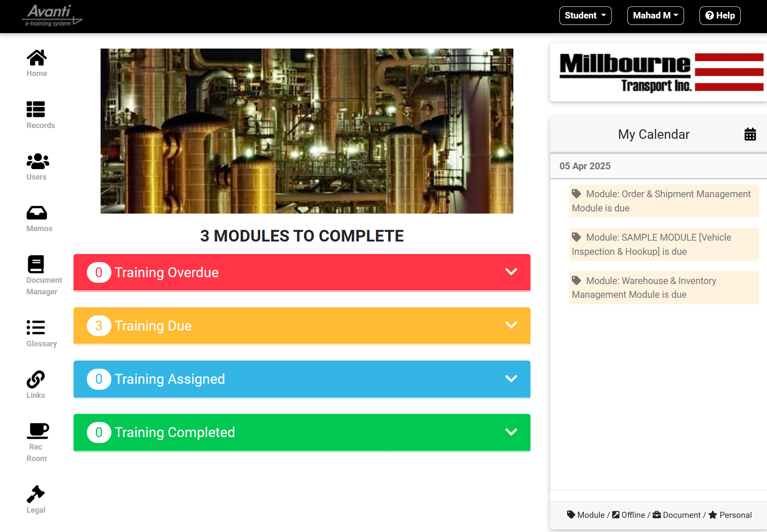Screen dimensions: 767x532
Task: Open the Document Manager book icon
Action: tap(36, 264)
